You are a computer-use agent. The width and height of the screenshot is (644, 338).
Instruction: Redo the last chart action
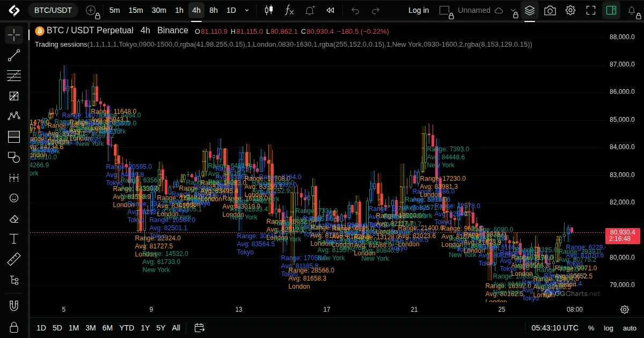pos(376,10)
